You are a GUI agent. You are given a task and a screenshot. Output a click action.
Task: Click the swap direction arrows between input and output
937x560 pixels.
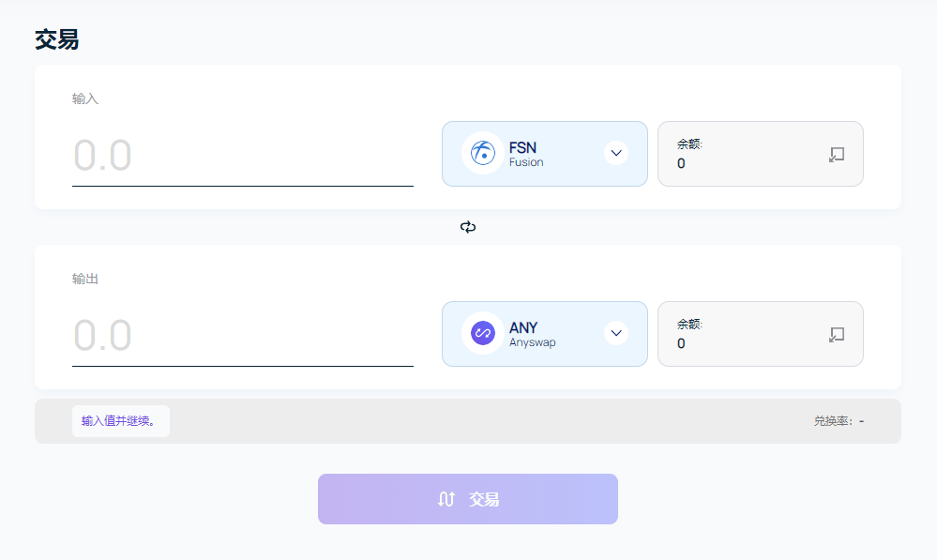[467, 226]
